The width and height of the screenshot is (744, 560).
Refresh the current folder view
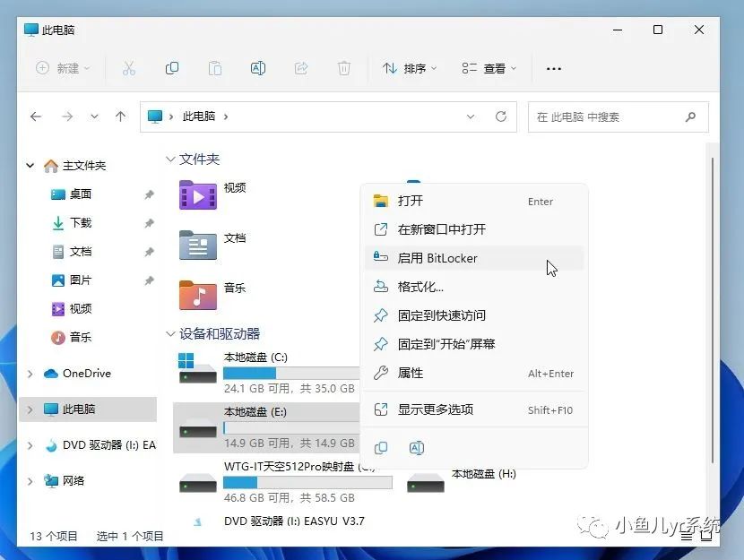click(500, 116)
